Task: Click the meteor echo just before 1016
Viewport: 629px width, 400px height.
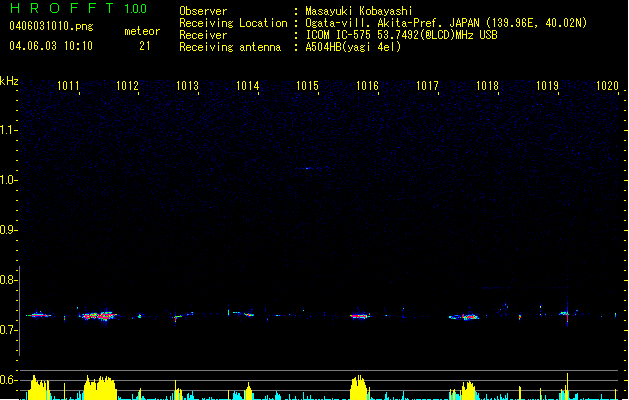Action: 360,316
